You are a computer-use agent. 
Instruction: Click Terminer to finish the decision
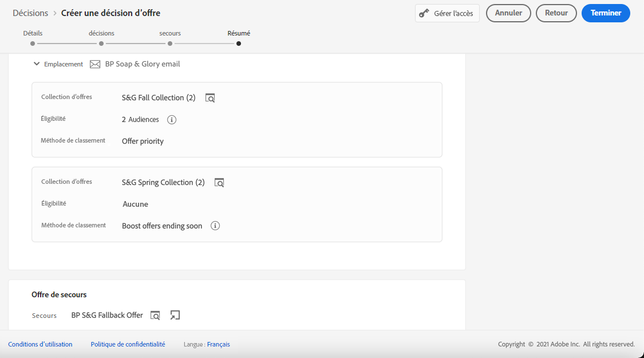(606, 13)
